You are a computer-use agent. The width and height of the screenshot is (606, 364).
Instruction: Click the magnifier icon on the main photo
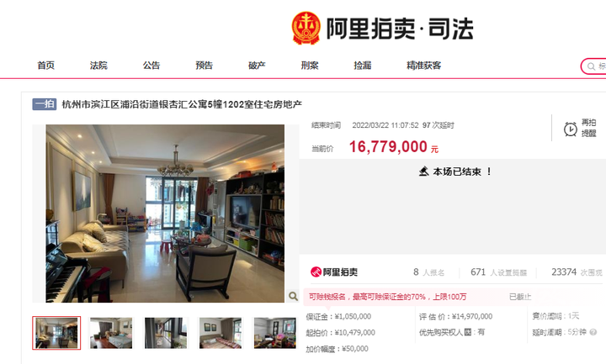point(294,296)
